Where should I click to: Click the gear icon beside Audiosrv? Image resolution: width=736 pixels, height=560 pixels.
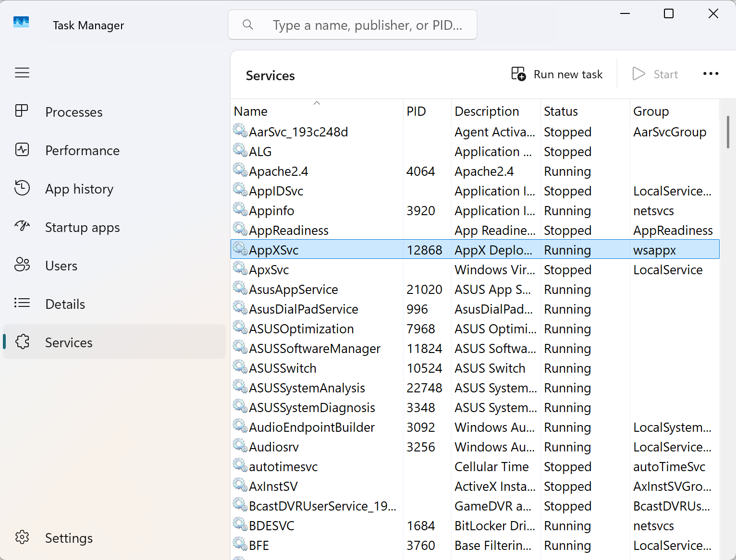tap(240, 446)
